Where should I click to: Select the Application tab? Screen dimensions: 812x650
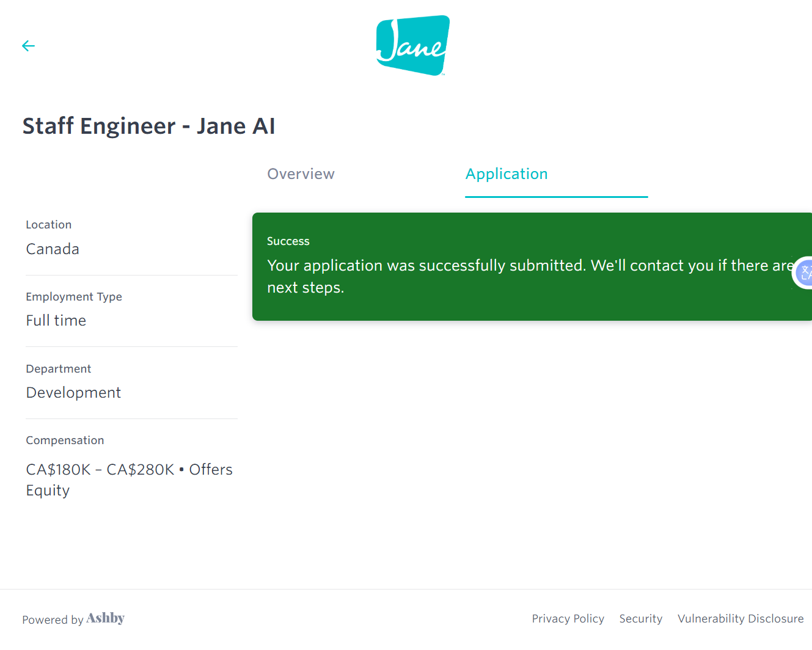tap(507, 174)
